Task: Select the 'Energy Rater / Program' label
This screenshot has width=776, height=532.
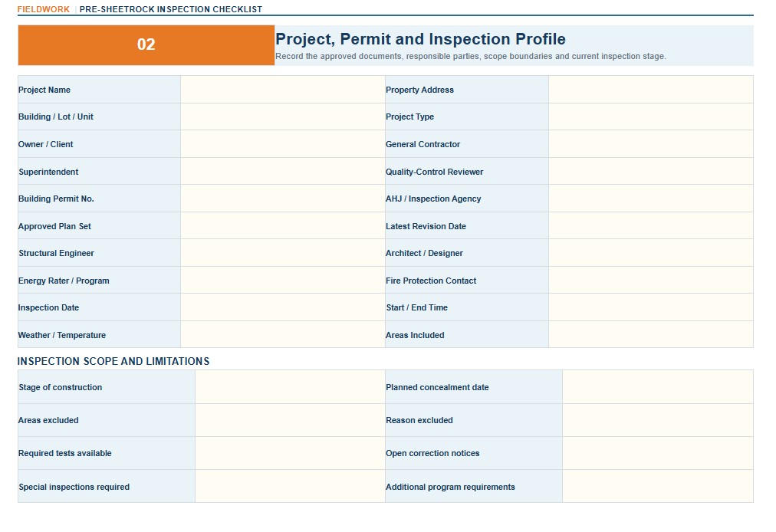Action: 64,281
